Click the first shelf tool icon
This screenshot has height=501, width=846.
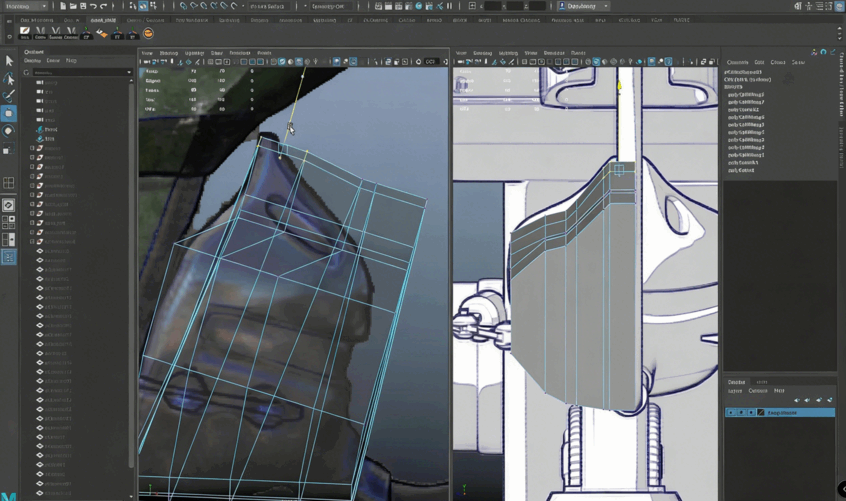point(25,33)
